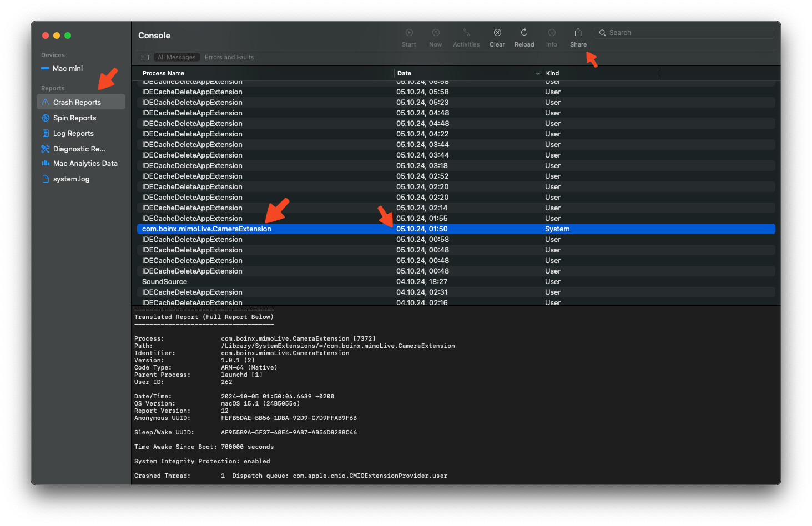Open system.log from the sidebar

(71, 179)
